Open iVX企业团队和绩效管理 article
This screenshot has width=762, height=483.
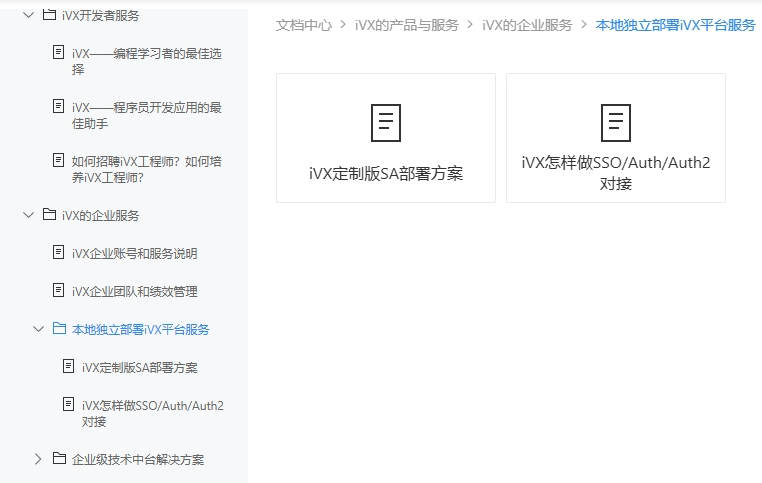(x=135, y=291)
